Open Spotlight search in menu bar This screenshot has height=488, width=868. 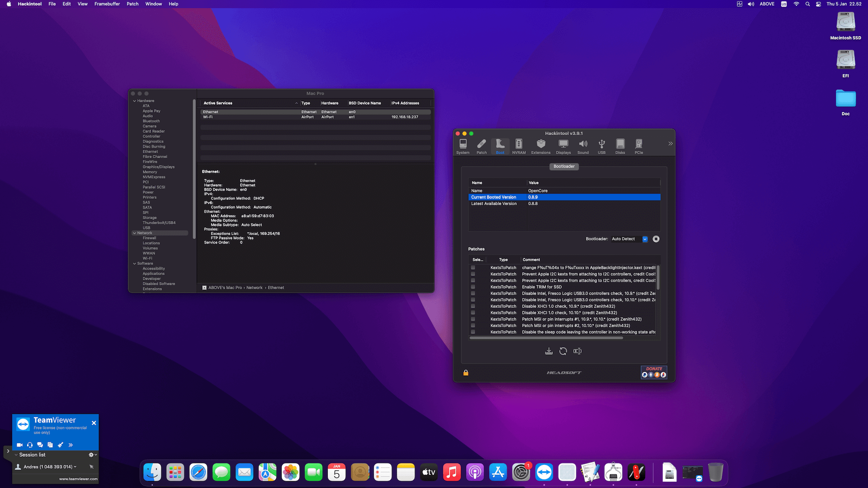tap(807, 4)
